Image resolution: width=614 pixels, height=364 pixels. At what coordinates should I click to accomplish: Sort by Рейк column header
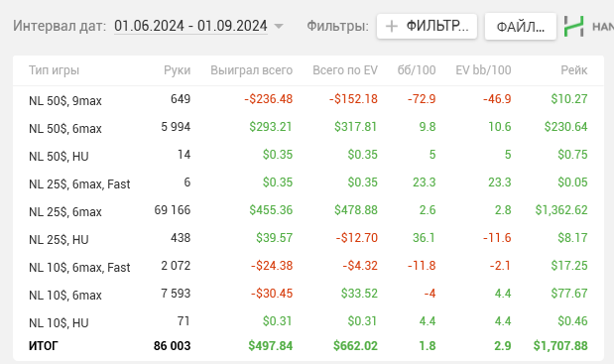(x=574, y=70)
